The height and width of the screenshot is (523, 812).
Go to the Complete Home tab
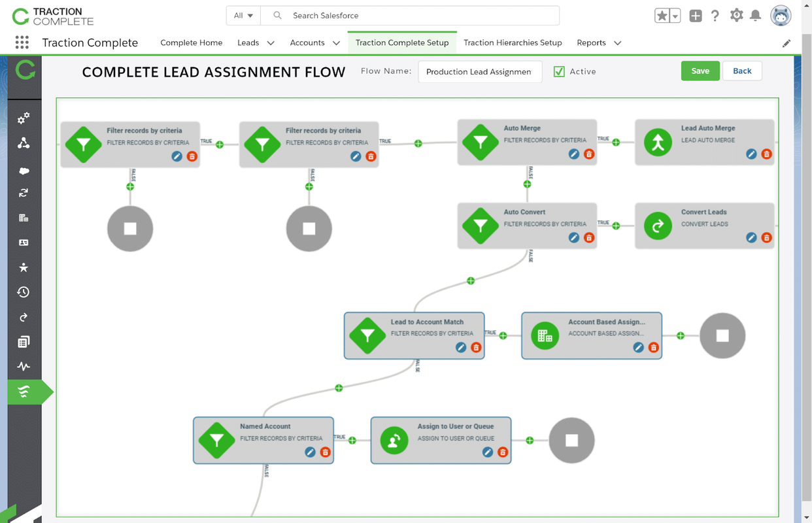(191, 42)
